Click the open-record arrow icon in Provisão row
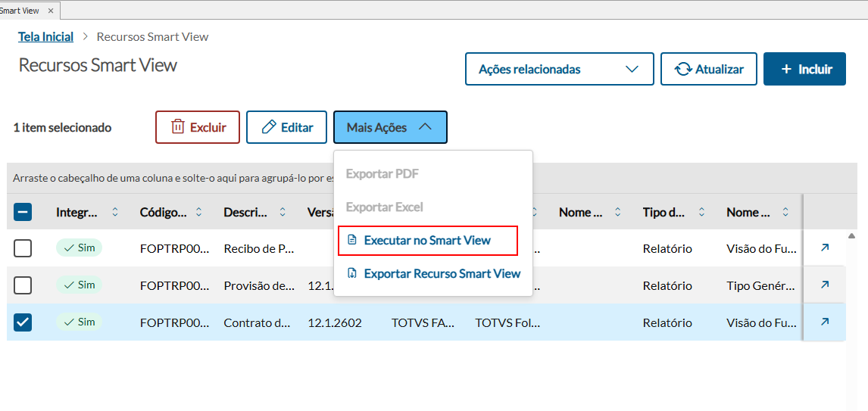Screen dimensions: 868x411 click(825, 285)
